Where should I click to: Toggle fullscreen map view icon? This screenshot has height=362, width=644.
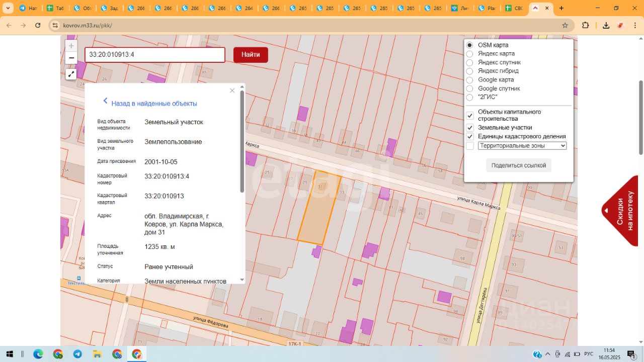click(71, 74)
